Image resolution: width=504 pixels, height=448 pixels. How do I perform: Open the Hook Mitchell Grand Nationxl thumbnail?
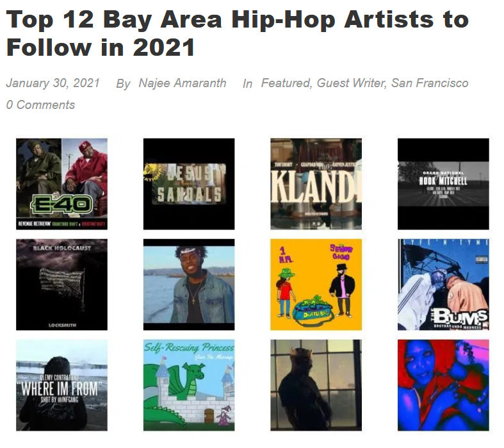click(x=443, y=184)
